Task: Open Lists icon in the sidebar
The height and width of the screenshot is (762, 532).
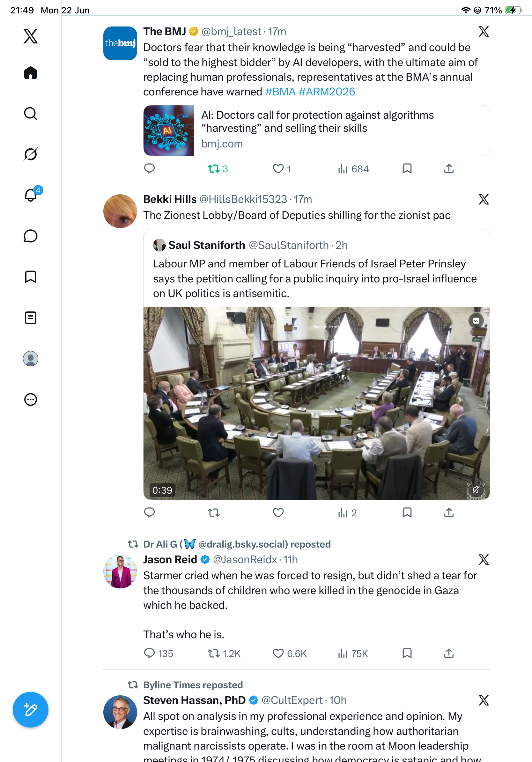Action: [x=31, y=317]
